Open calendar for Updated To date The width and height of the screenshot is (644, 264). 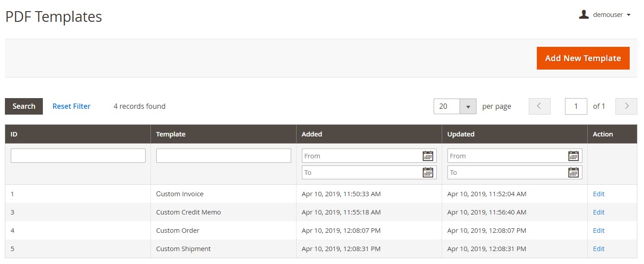pos(573,172)
